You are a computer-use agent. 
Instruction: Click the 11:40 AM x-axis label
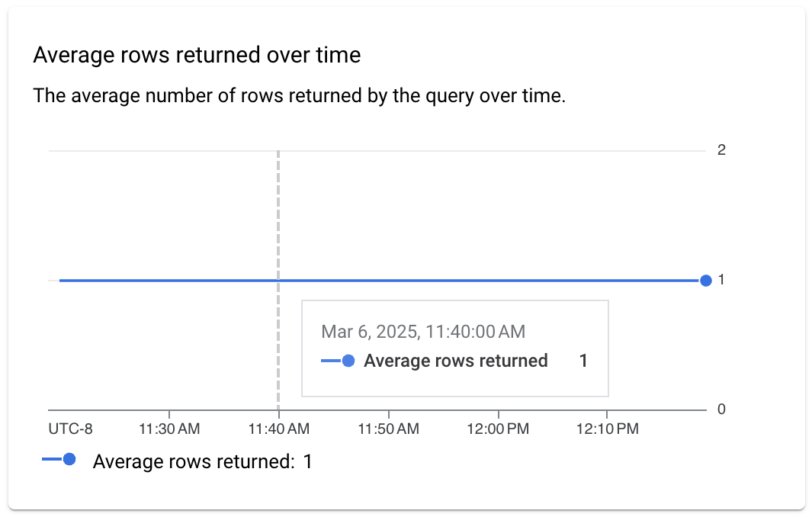click(x=278, y=429)
